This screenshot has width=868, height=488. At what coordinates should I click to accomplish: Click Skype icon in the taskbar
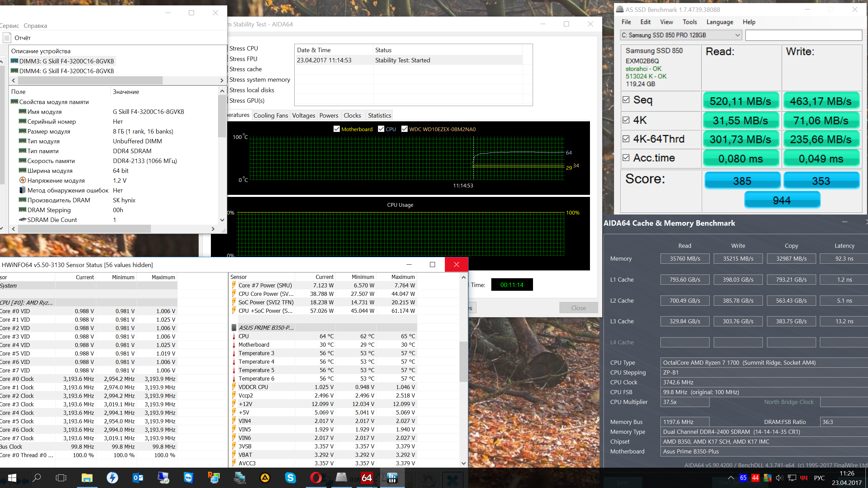(x=290, y=478)
